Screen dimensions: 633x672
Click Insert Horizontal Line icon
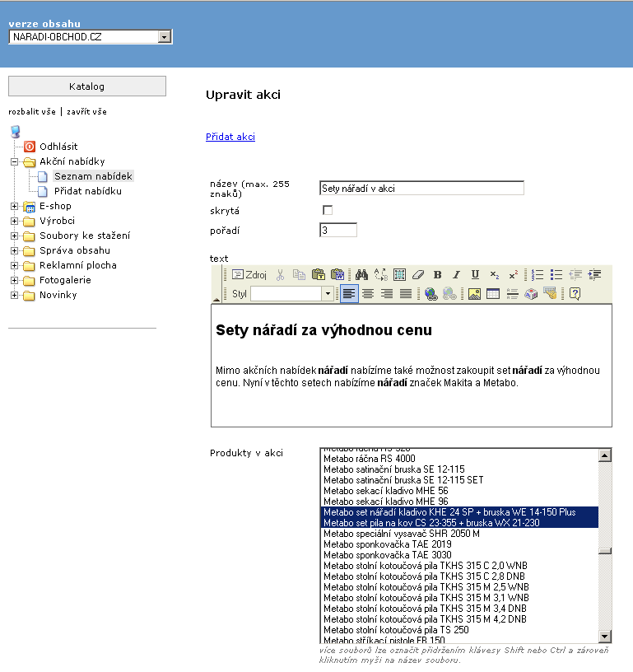pyautogui.click(x=512, y=293)
